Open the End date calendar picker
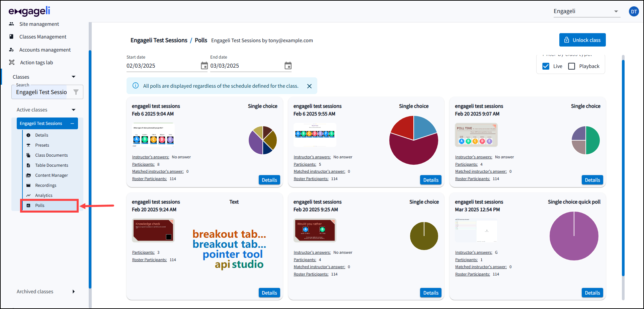644x309 pixels. pos(288,66)
